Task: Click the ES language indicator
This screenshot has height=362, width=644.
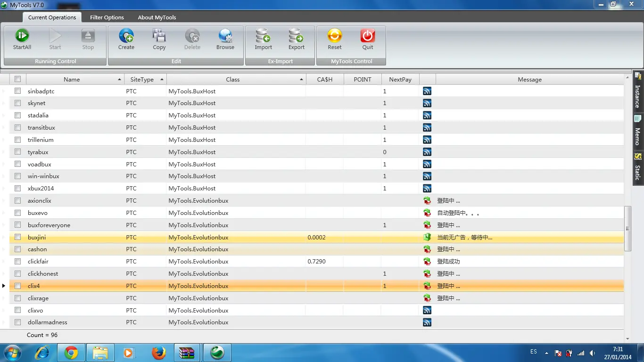Action: 534,352
